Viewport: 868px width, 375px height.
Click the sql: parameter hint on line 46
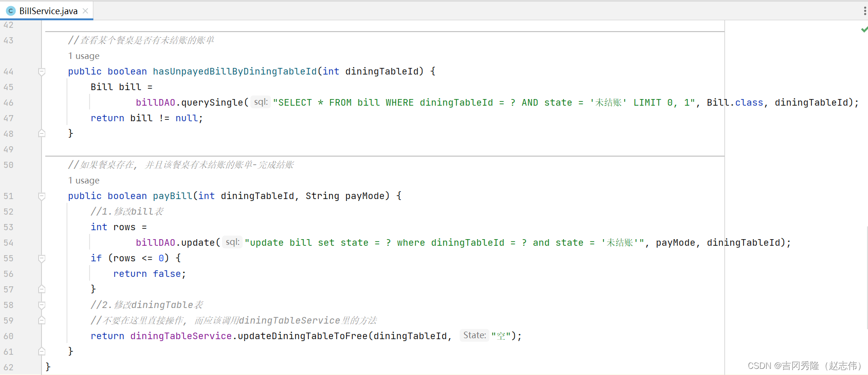tap(260, 102)
